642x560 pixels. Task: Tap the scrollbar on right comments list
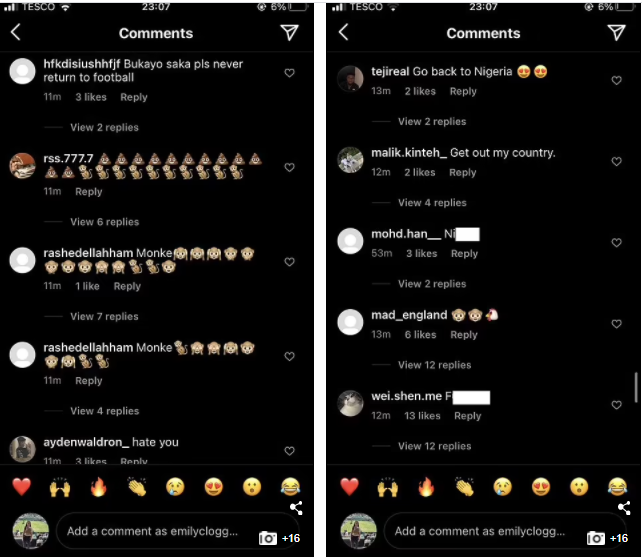point(635,387)
